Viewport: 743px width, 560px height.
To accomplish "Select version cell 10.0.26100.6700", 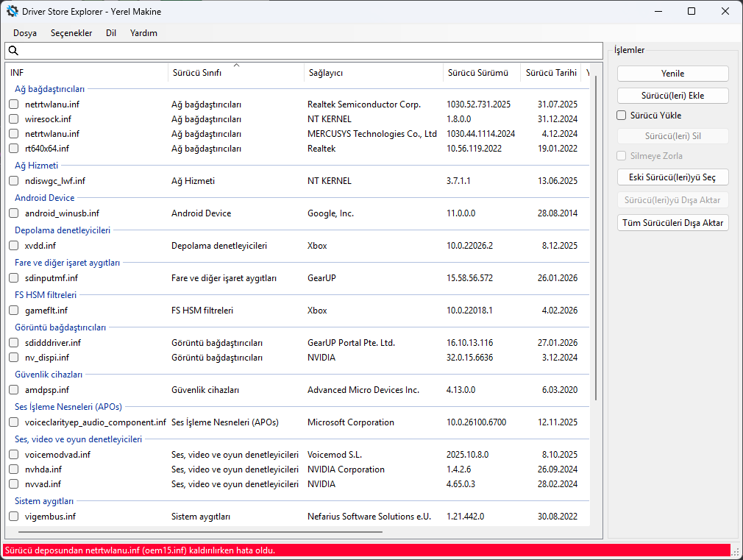I will coord(476,422).
